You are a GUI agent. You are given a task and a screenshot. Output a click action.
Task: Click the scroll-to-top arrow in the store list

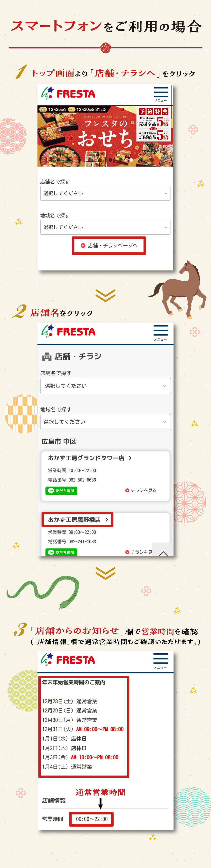163,550
